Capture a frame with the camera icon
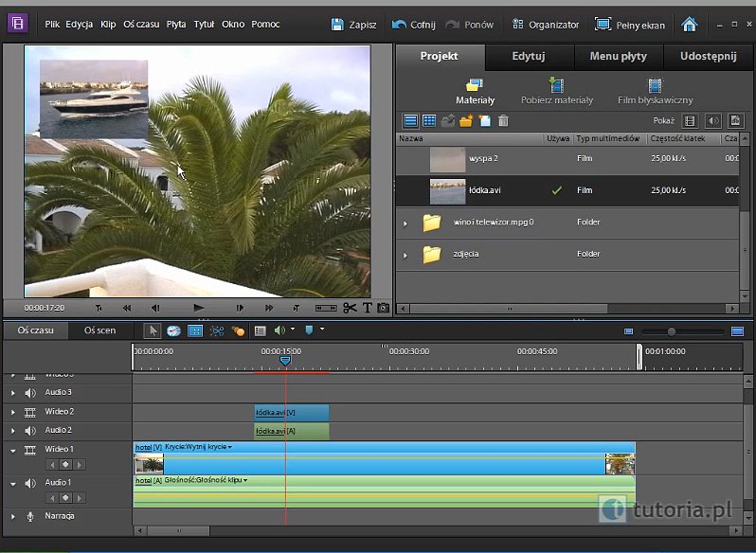 click(x=384, y=308)
